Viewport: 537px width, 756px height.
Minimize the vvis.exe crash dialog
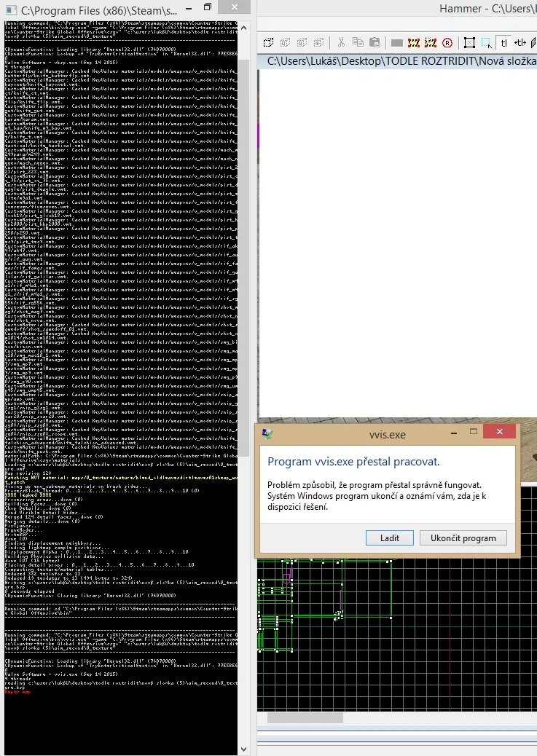point(454,433)
